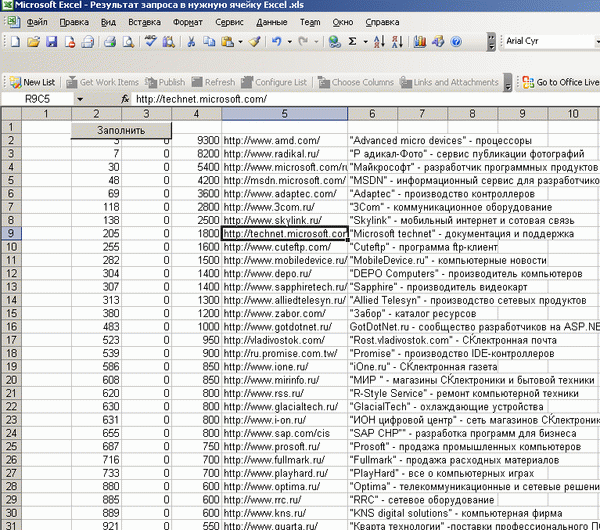Activate the Format Painter brush
Screen dimensions: 600x530
click(x=254, y=41)
